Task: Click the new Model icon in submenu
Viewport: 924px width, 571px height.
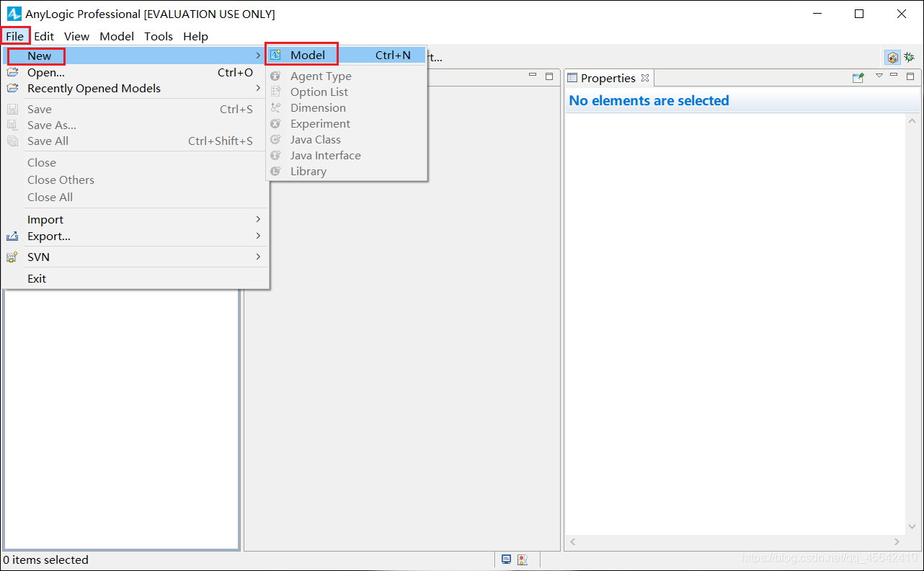Action: click(x=275, y=55)
